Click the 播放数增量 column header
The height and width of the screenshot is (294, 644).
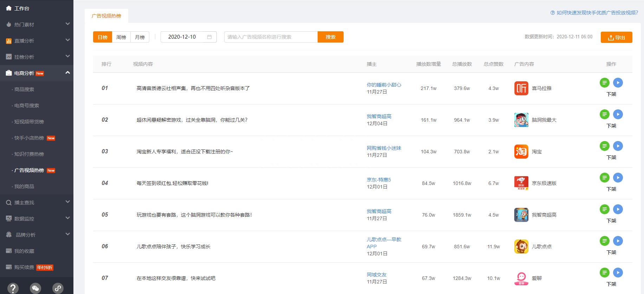pyautogui.click(x=429, y=64)
